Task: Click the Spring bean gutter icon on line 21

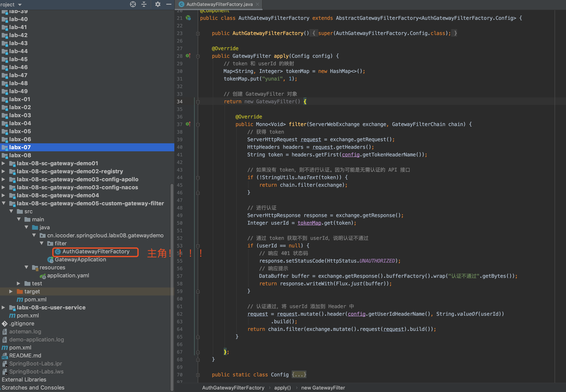Action: (x=188, y=18)
